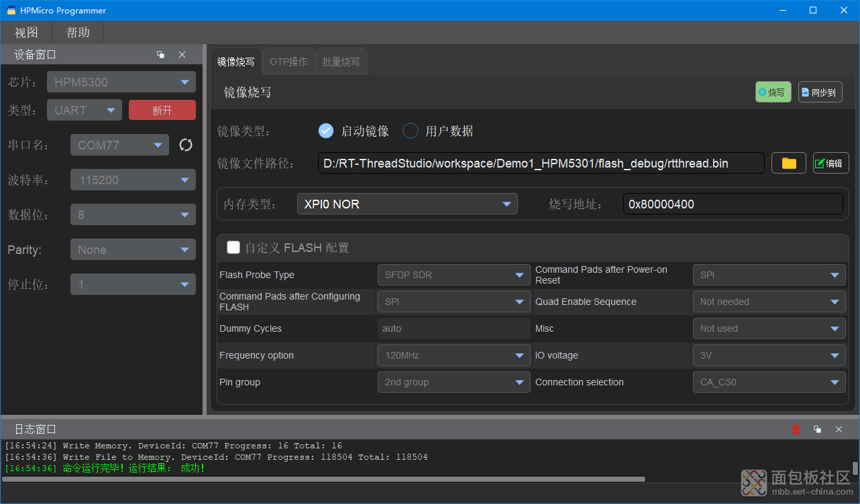Image resolution: width=860 pixels, height=504 pixels.
Task: Open Command Pads after Configuring FLASH dropdown
Action: click(454, 302)
